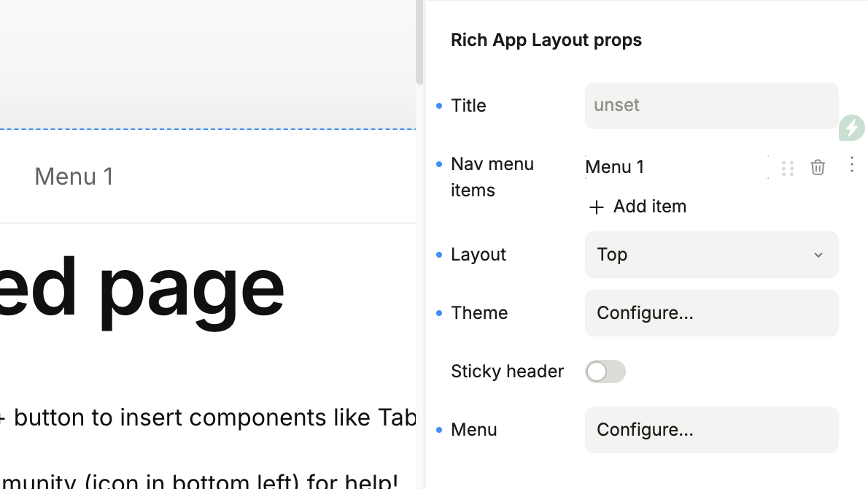Image resolution: width=868 pixels, height=489 pixels.
Task: Focus the Title input showing unset
Action: (711, 106)
